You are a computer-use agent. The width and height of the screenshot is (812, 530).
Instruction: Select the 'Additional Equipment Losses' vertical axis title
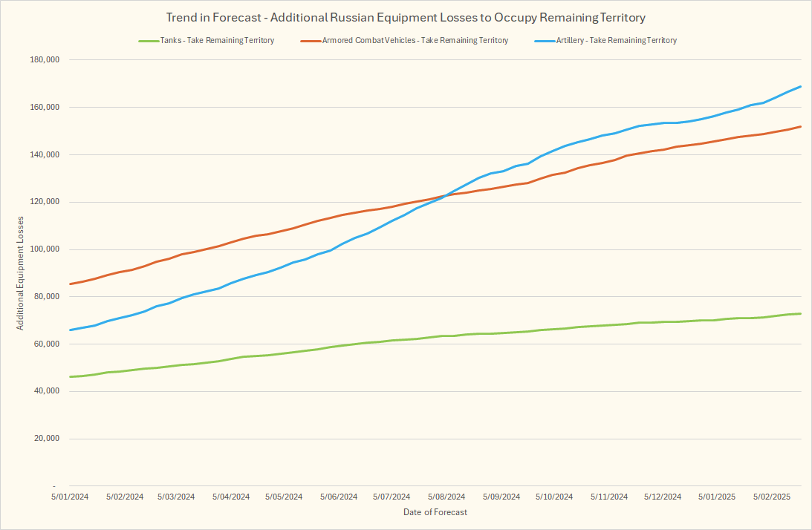point(21,272)
